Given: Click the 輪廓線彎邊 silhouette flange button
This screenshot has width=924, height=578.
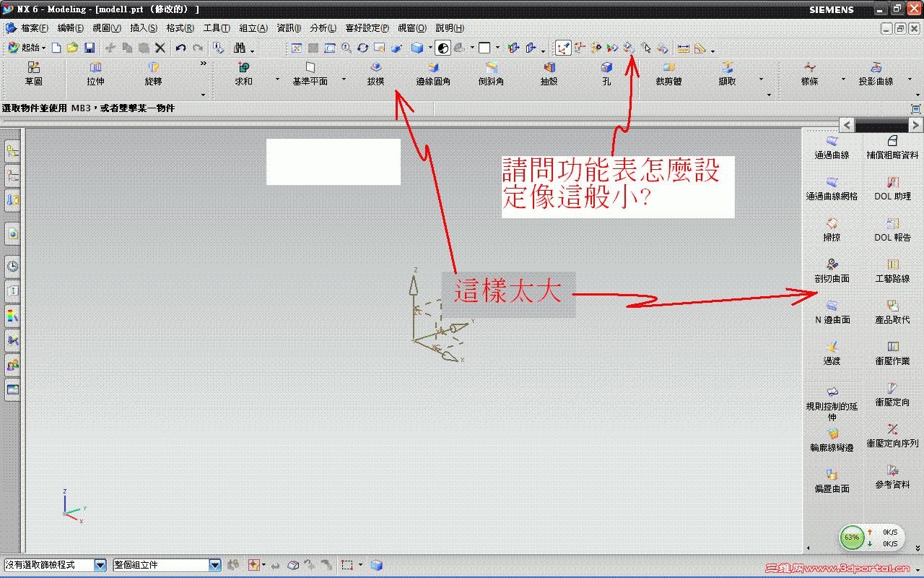Looking at the screenshot, I should [x=832, y=440].
